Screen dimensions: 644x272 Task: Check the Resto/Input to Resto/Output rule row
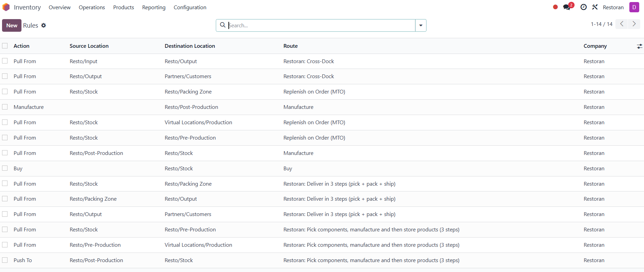(5, 61)
